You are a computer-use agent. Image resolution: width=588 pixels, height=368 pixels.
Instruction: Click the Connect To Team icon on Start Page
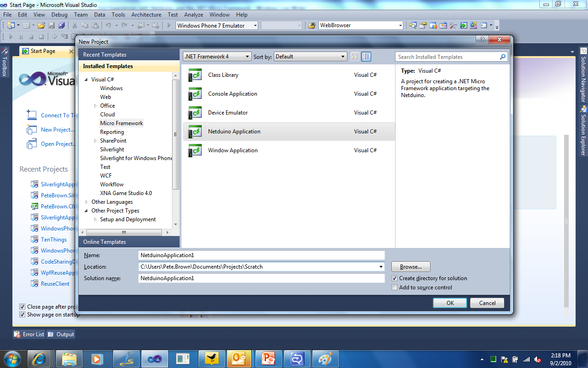(31, 115)
